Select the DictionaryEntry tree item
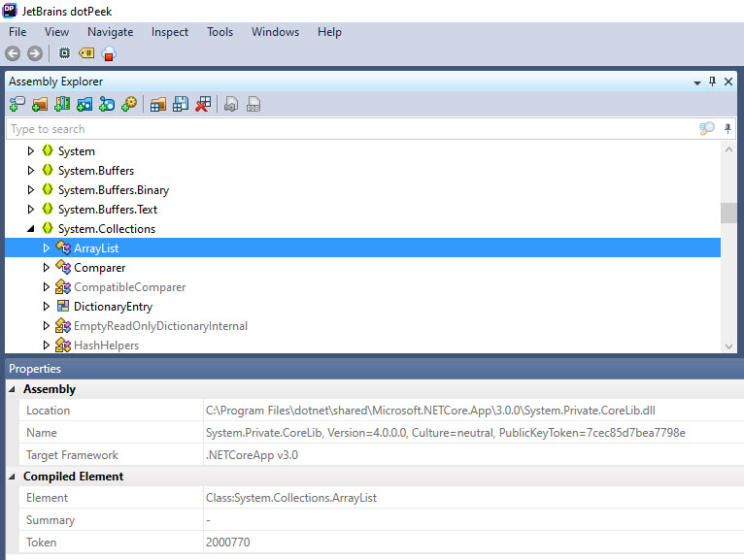This screenshot has width=744, height=560. [x=113, y=307]
